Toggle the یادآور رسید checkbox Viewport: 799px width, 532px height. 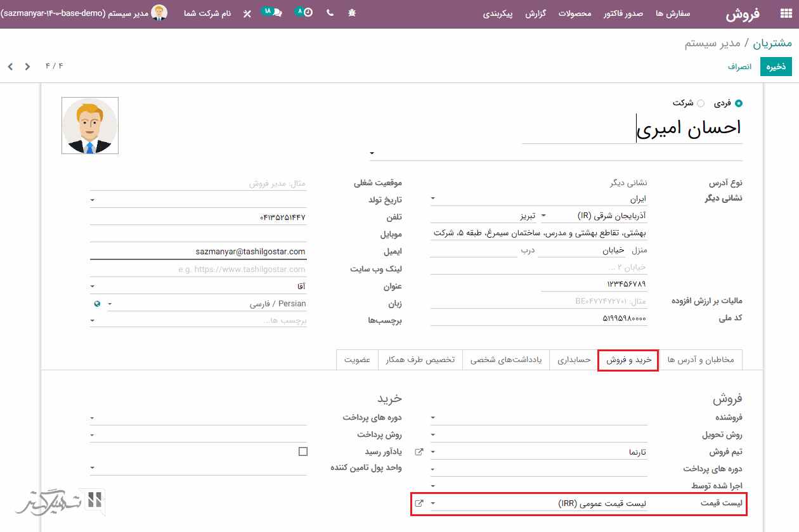(302, 451)
